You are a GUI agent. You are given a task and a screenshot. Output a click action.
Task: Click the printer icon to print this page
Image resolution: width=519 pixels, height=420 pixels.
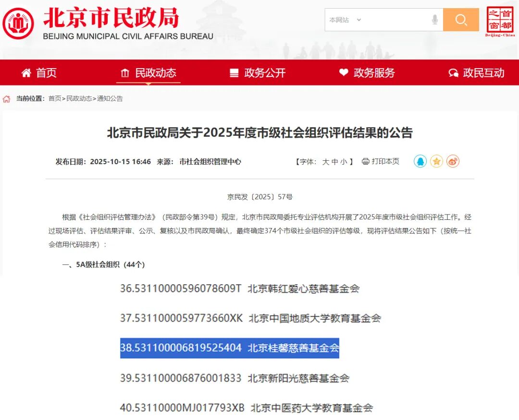(x=365, y=162)
